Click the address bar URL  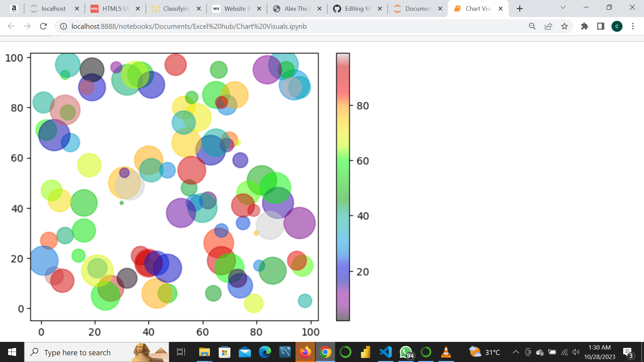click(x=189, y=26)
